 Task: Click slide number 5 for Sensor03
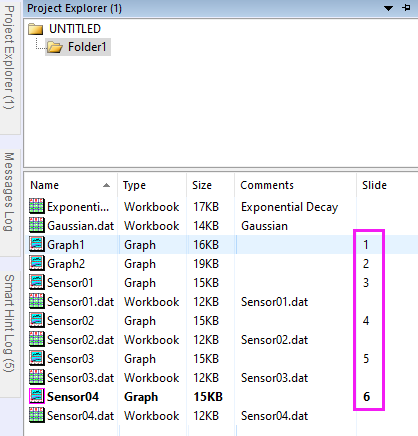(x=366, y=359)
